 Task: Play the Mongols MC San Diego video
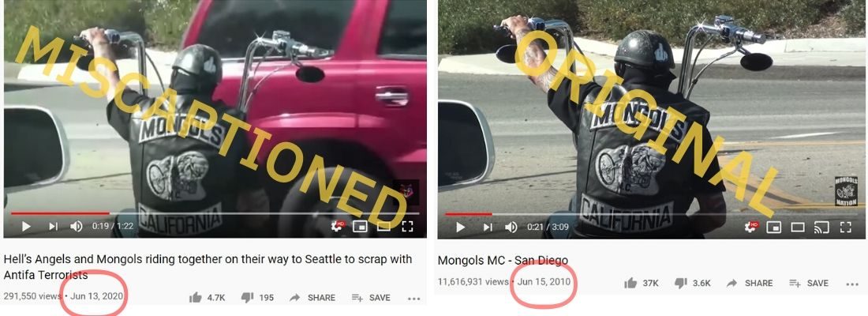coord(461,228)
